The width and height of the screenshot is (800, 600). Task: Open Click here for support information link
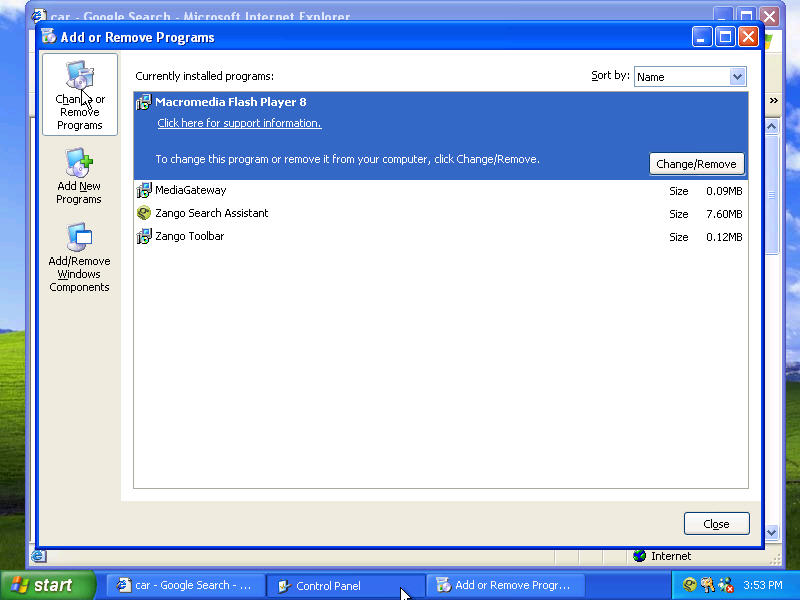click(x=239, y=123)
